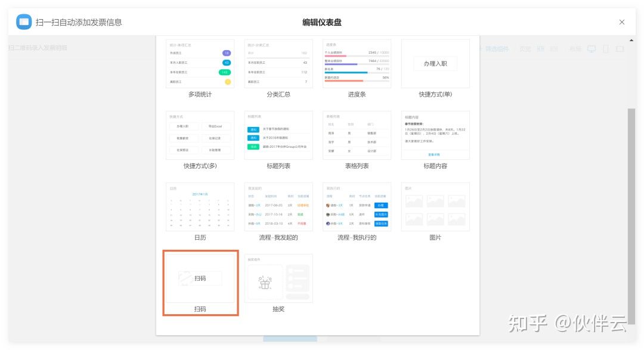Screen dimensions: 644x350
Task: Select the 扫码 scan widget thumbnail
Action: pyautogui.click(x=200, y=278)
